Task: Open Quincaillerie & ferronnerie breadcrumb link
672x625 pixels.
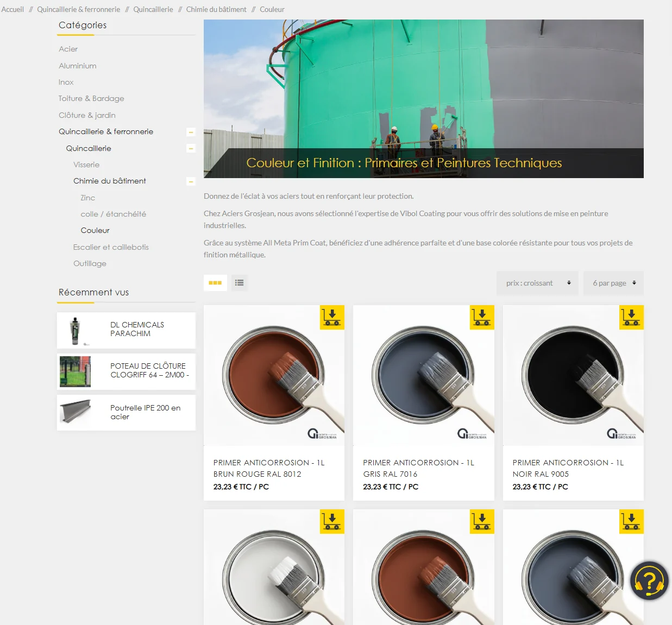Action: 79,9
